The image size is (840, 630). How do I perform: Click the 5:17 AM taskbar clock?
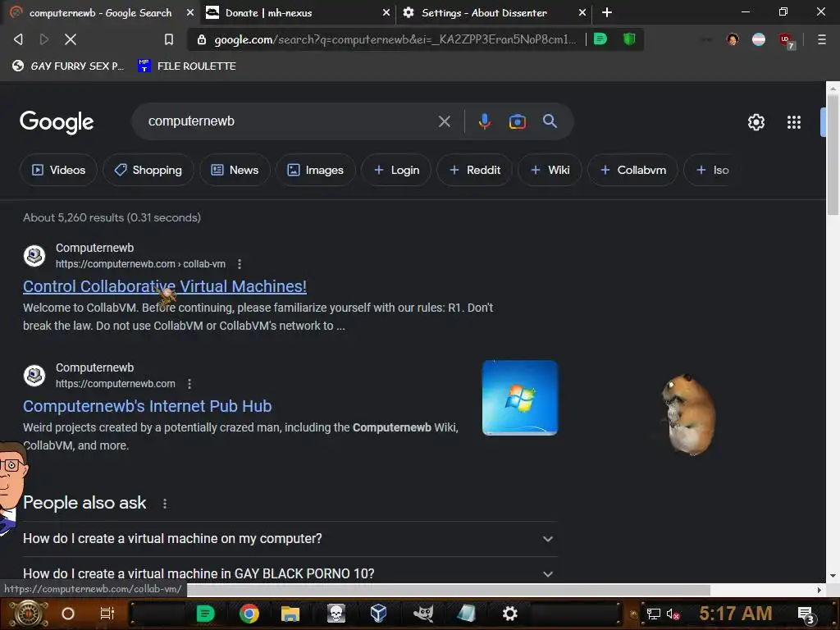(x=735, y=614)
